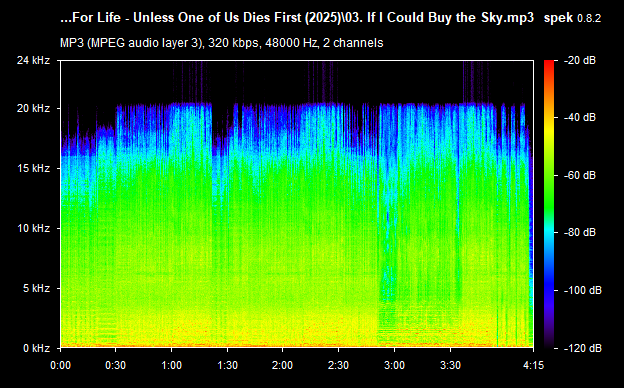Click the 0 kHz frequency axis label
Image resolution: width=624 pixels, height=388 pixels.
(x=36, y=348)
